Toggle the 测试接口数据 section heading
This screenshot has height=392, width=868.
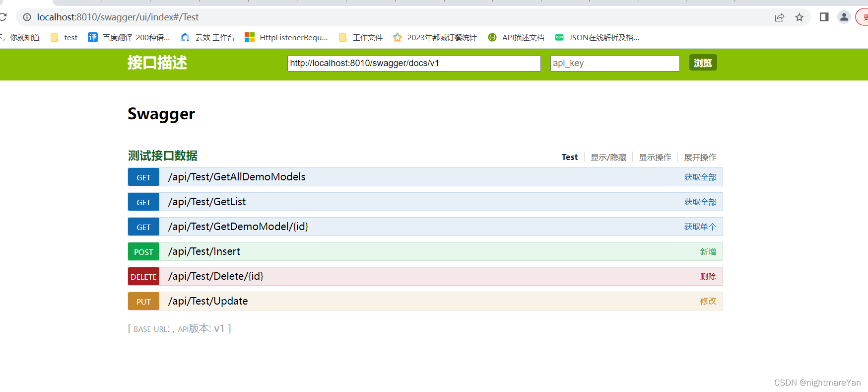click(x=163, y=156)
